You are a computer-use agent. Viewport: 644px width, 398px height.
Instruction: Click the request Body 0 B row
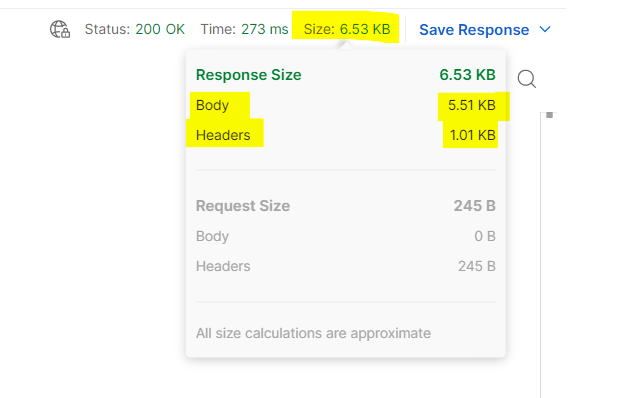(346, 236)
